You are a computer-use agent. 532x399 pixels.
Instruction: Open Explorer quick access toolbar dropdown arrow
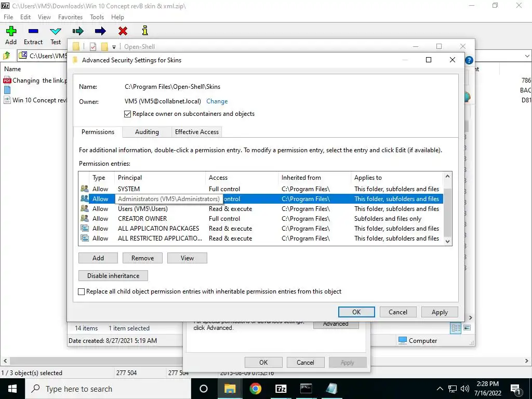114,47
